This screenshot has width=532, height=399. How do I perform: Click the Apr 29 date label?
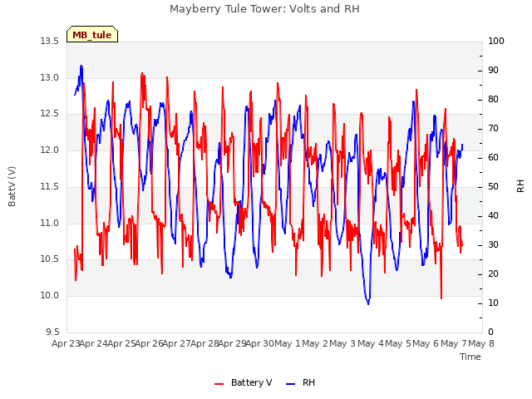coord(233,344)
